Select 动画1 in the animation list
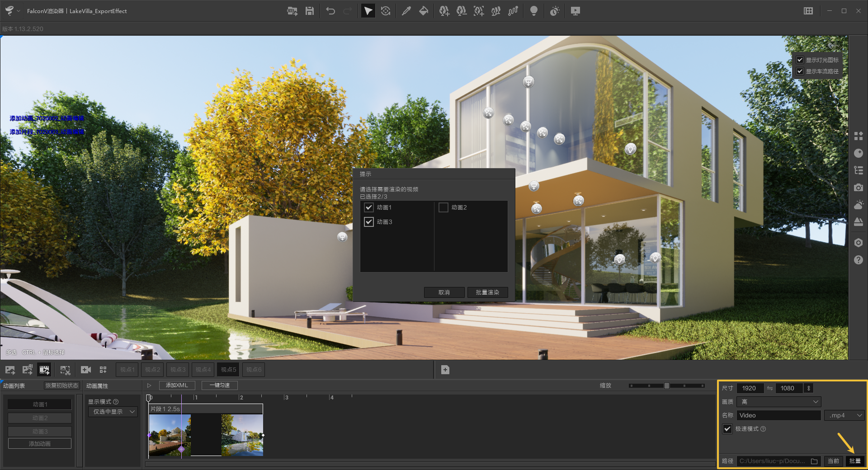Viewport: 868px width, 470px height. pyautogui.click(x=39, y=404)
